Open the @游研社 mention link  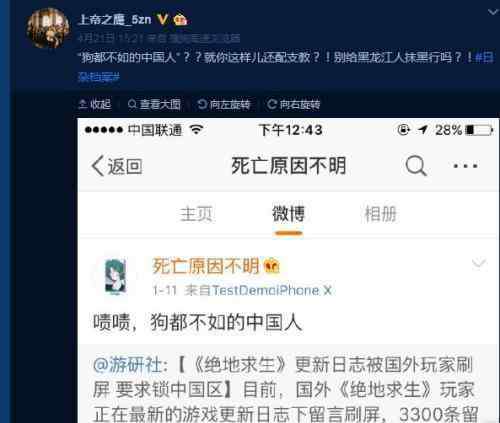[127, 364]
